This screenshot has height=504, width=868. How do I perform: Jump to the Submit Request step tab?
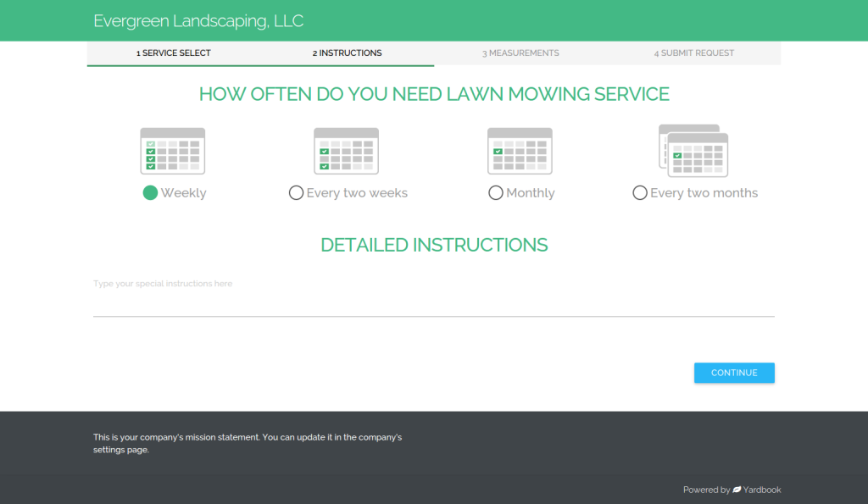tap(694, 53)
